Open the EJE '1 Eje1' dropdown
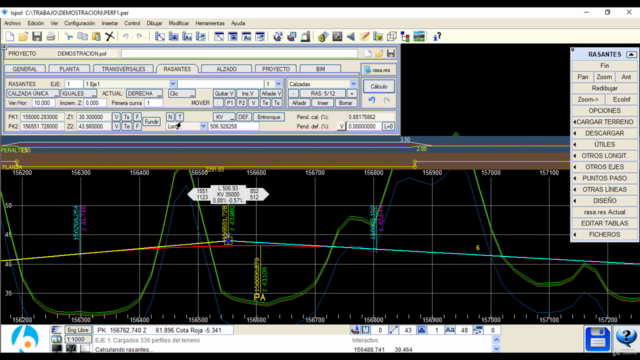The image size is (640, 360). pyautogui.click(x=172, y=84)
